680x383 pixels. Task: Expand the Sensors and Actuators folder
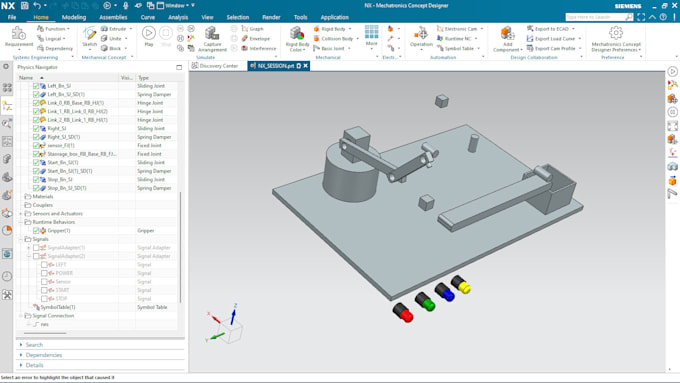tap(21, 213)
